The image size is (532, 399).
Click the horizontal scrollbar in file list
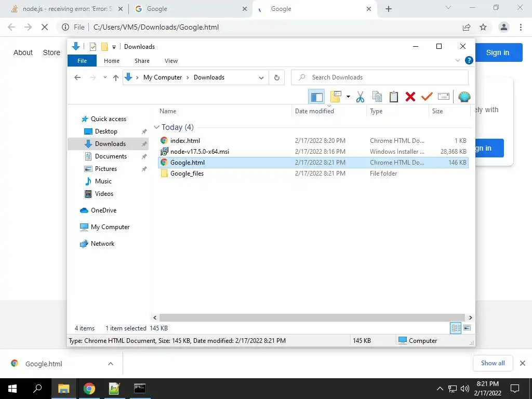tap(312, 317)
